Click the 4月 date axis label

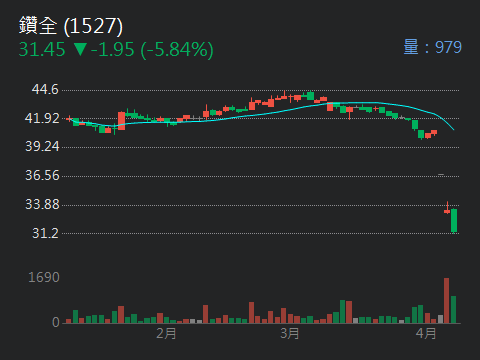(426, 333)
